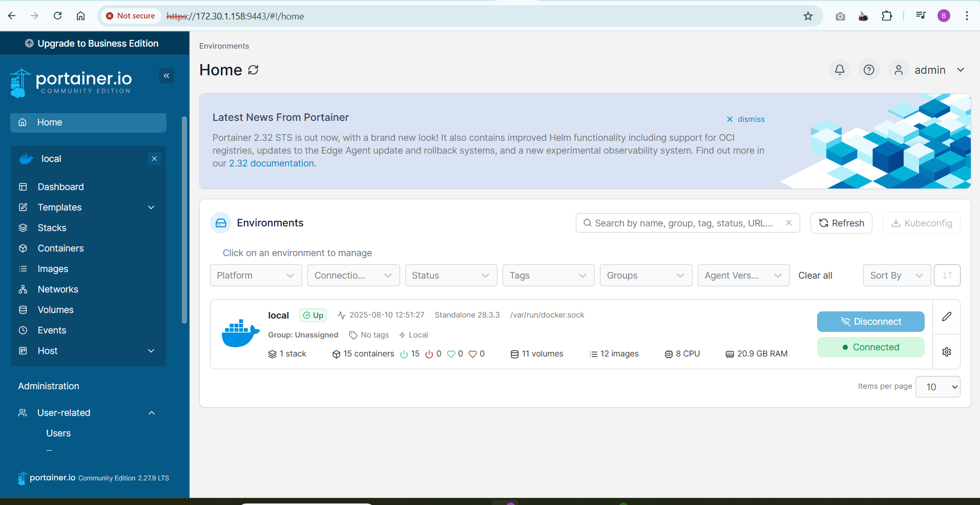Click the Refresh environments button
This screenshot has height=505, width=980.
click(x=841, y=223)
